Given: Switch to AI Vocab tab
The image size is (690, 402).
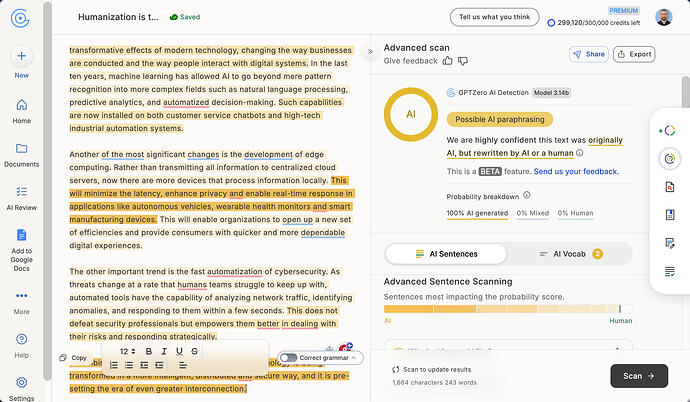Looking at the screenshot, I should (x=570, y=254).
